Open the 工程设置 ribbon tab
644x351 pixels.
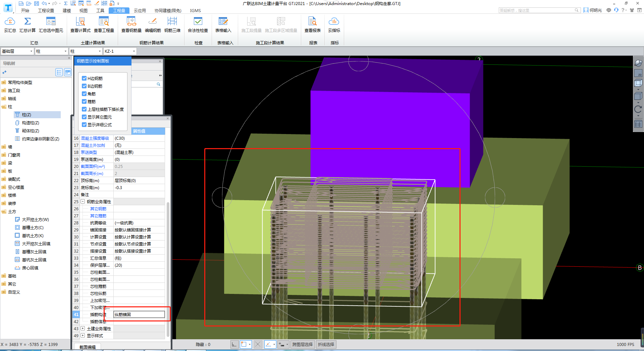coord(46,10)
